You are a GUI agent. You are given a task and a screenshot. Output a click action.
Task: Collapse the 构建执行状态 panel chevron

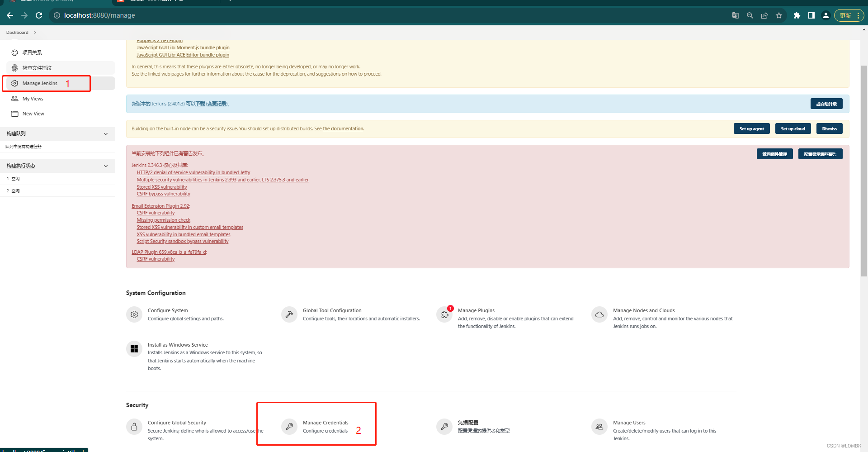[x=105, y=166]
